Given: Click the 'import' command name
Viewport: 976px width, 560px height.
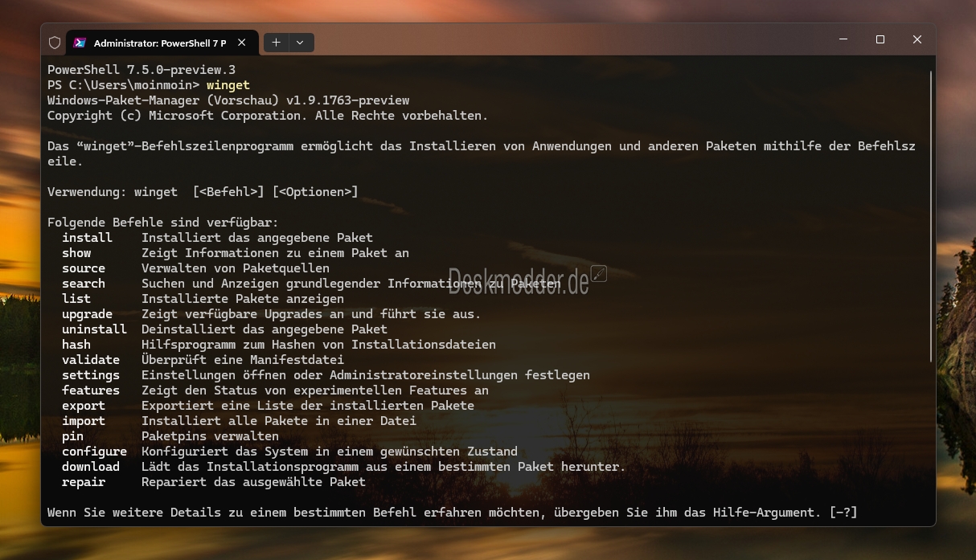Looking at the screenshot, I should (x=84, y=421).
